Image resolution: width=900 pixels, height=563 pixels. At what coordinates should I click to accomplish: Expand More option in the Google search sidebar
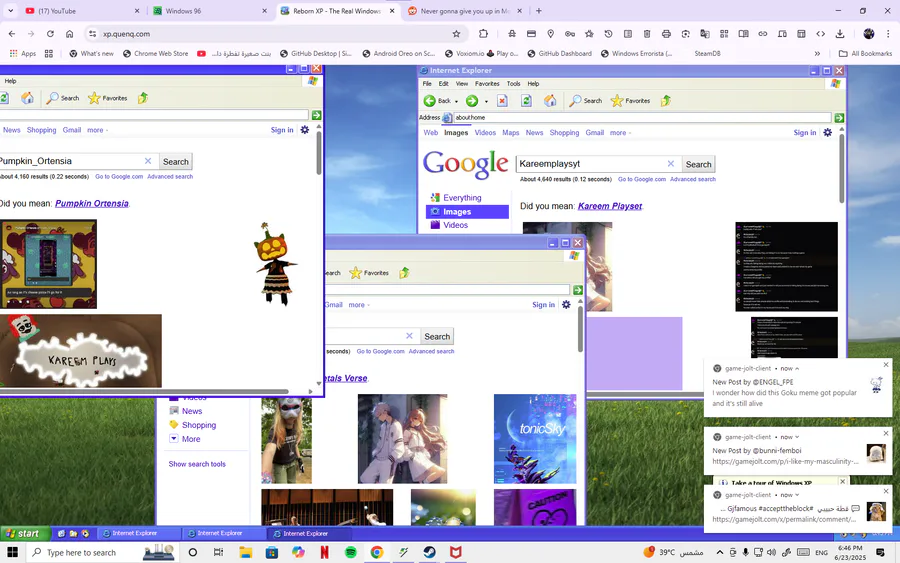[x=185, y=439]
